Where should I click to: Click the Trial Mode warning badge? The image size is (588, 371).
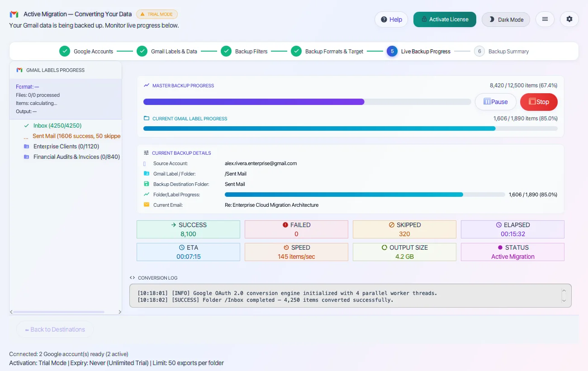pyautogui.click(x=157, y=14)
